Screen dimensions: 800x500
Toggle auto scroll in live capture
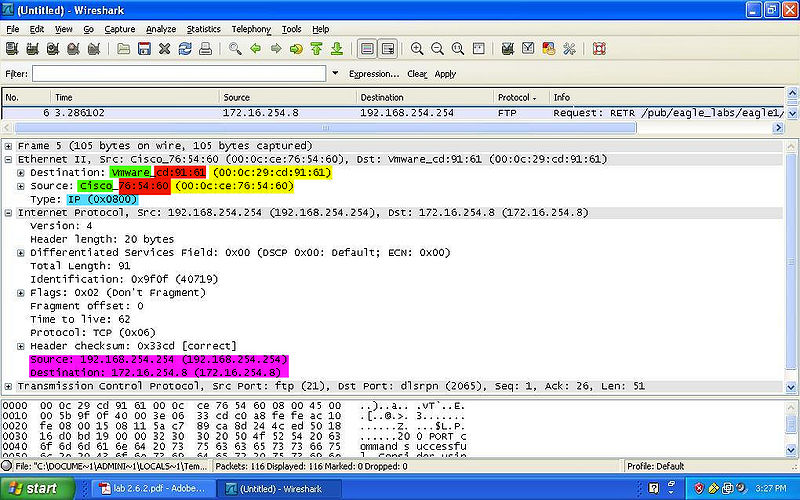[x=388, y=49]
